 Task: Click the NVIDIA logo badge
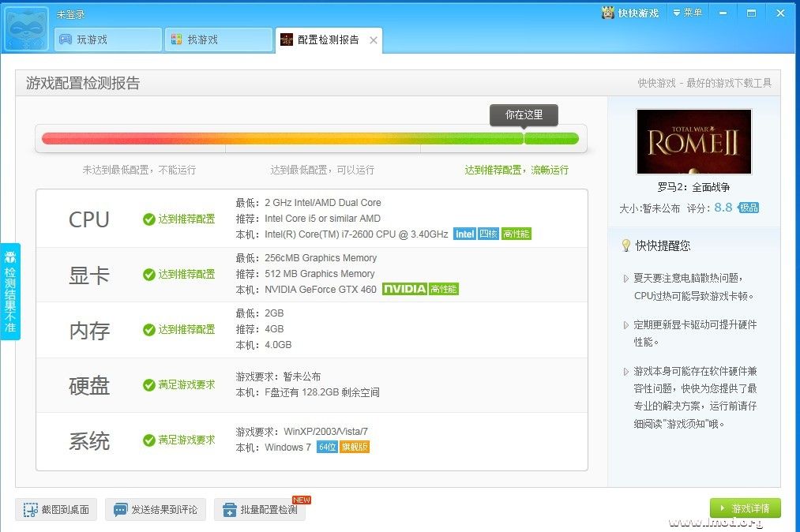pyautogui.click(x=404, y=289)
